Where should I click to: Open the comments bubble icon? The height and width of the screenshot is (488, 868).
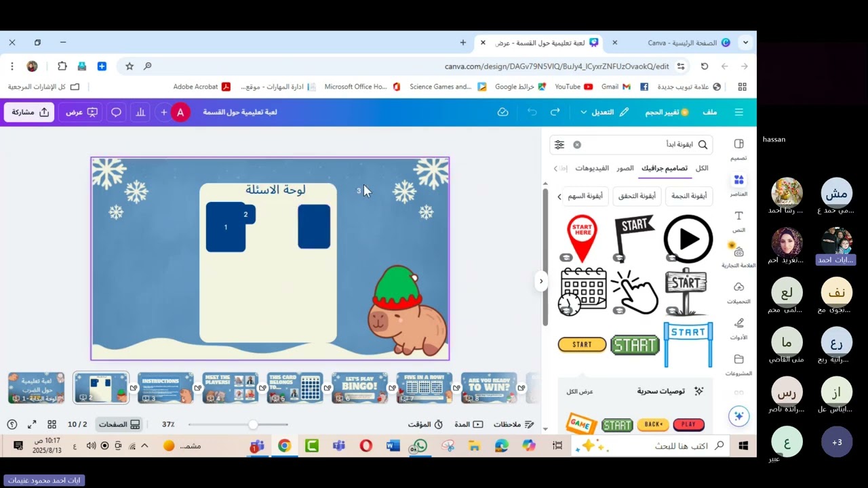click(116, 112)
